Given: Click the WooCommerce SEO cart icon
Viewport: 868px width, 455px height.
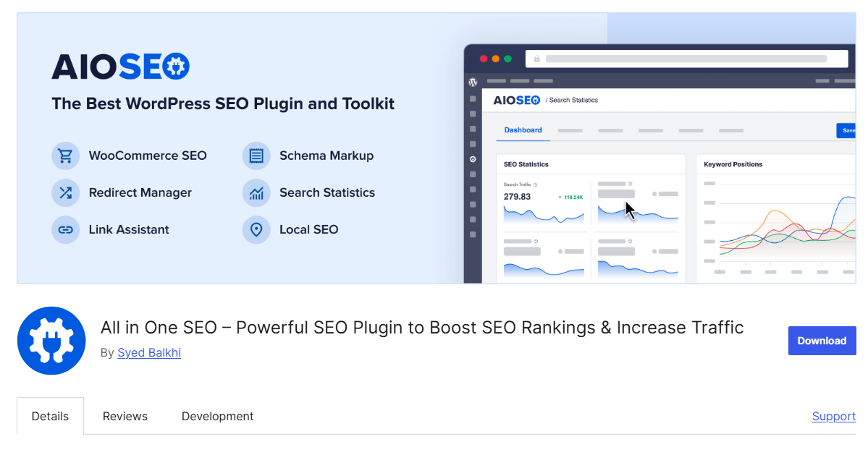Looking at the screenshot, I should coord(65,156).
